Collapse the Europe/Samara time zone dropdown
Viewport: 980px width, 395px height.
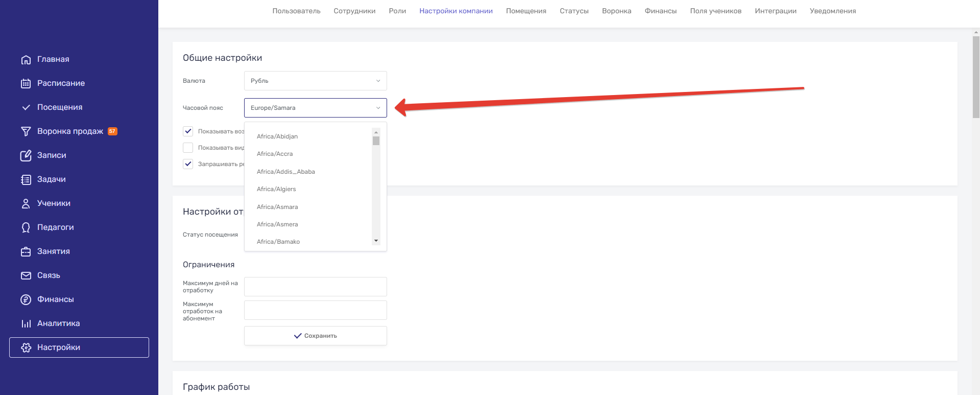pyautogui.click(x=316, y=108)
